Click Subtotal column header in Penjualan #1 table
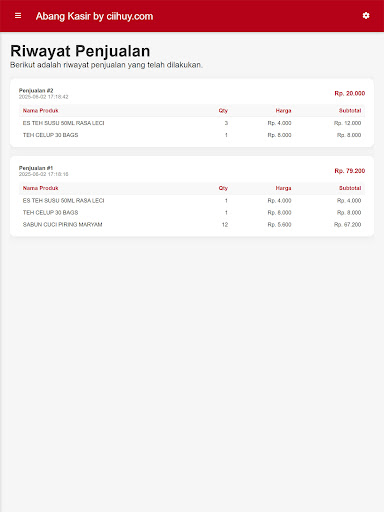 [x=350, y=188]
